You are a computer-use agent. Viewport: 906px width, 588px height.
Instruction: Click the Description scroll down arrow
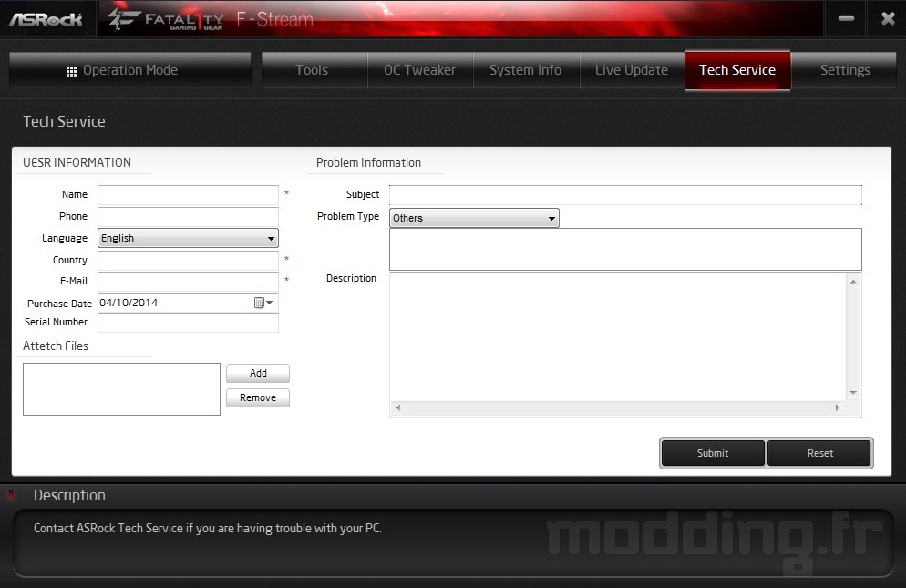click(x=853, y=393)
